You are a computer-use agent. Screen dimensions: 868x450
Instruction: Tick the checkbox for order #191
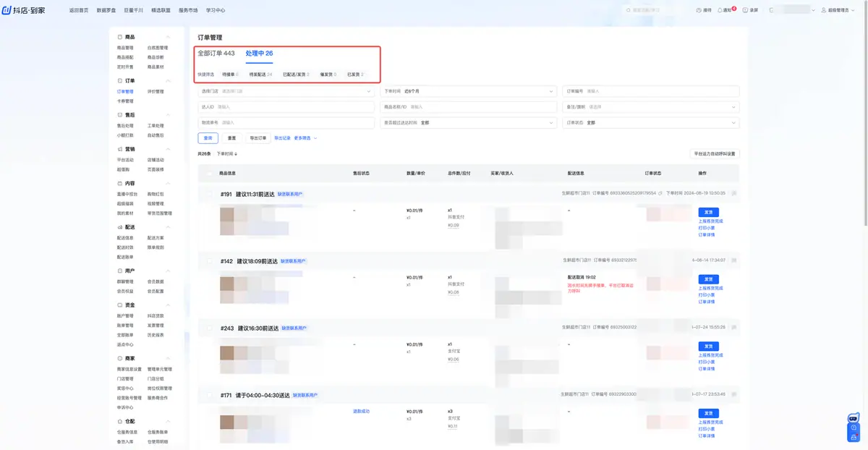click(210, 194)
